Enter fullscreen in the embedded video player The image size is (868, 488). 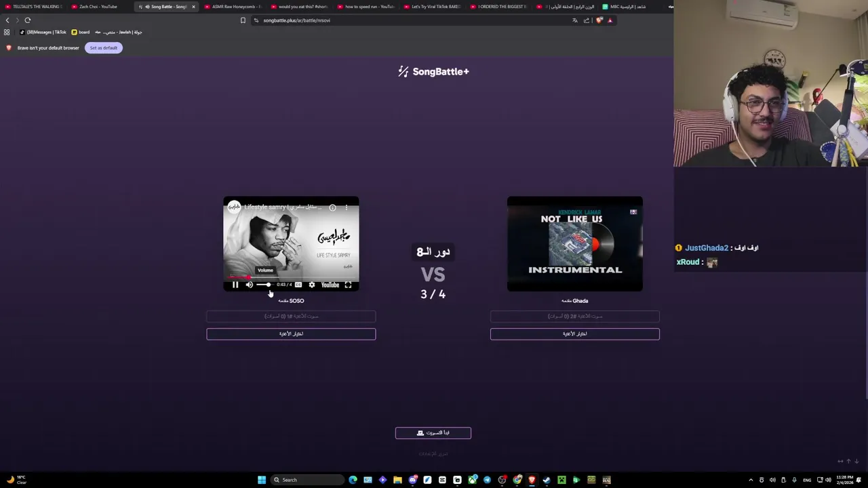pos(348,285)
